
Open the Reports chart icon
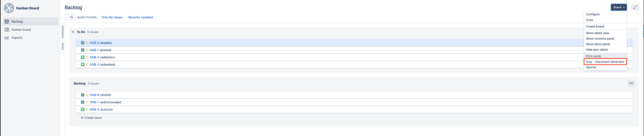[x=7, y=38]
